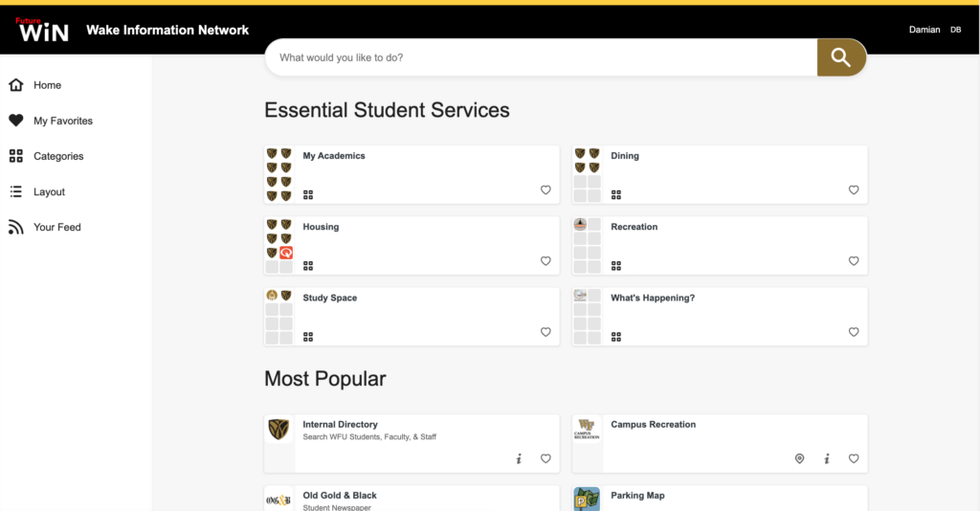Click the Old Gold & Black logo icon

pyautogui.click(x=278, y=500)
